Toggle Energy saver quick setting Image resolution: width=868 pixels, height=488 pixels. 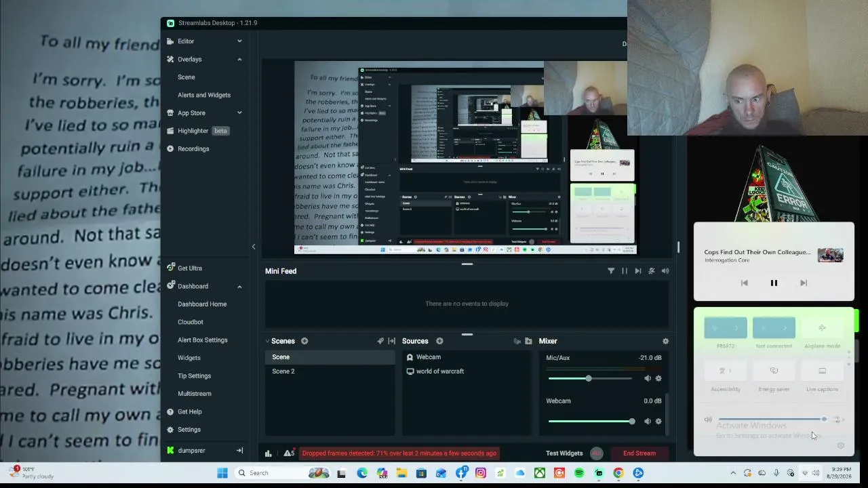pos(774,371)
